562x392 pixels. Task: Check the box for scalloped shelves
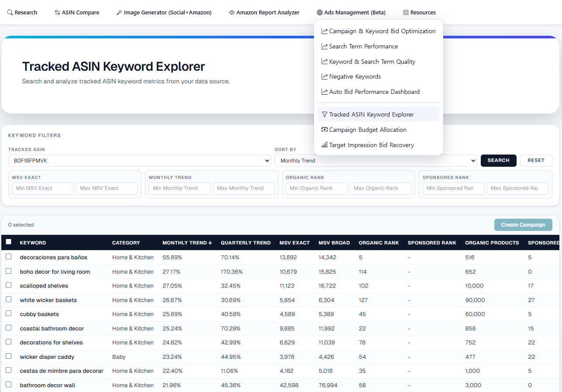coord(9,285)
